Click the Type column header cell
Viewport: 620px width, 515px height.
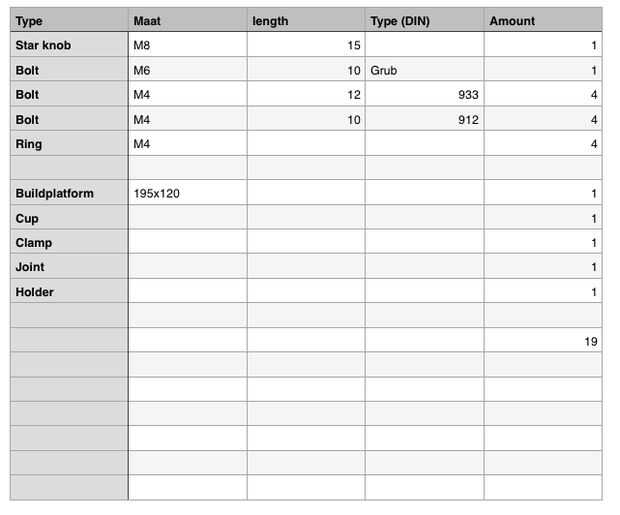[69, 20]
